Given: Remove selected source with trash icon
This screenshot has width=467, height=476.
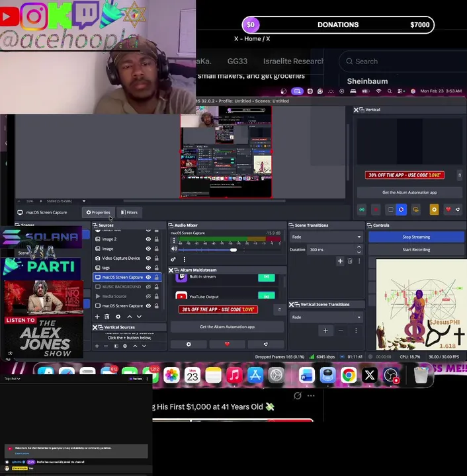Looking at the screenshot, I should (107, 317).
